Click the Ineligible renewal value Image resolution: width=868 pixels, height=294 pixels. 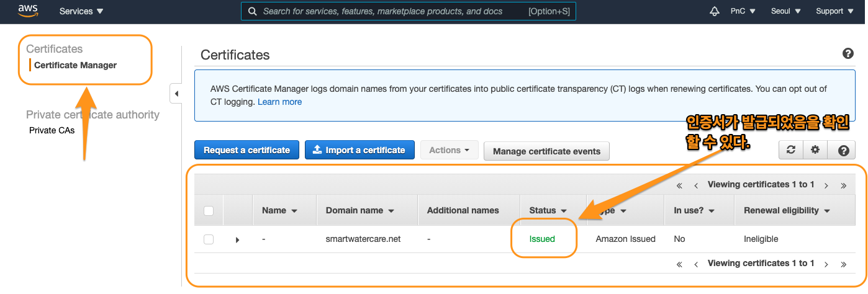[x=761, y=239]
